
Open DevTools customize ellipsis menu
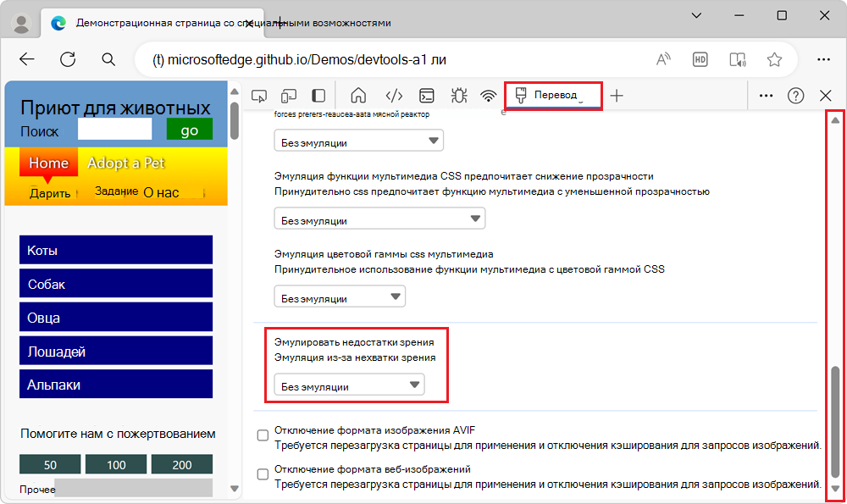tap(766, 96)
